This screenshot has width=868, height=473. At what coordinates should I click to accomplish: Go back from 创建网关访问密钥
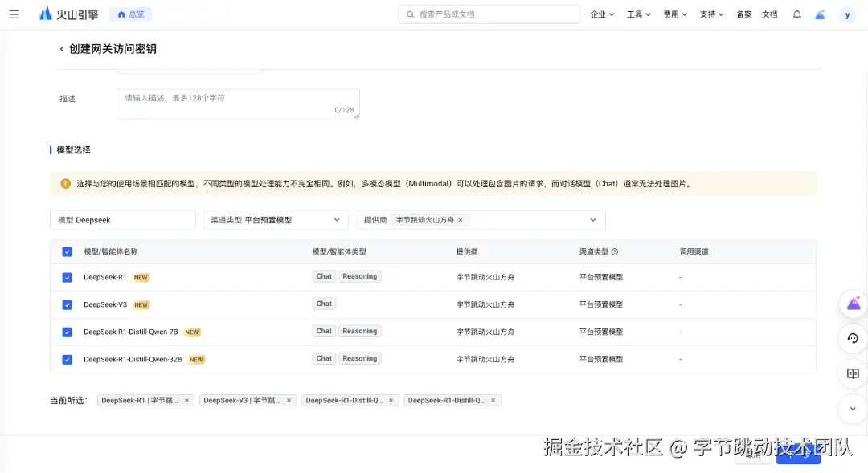[x=61, y=49]
